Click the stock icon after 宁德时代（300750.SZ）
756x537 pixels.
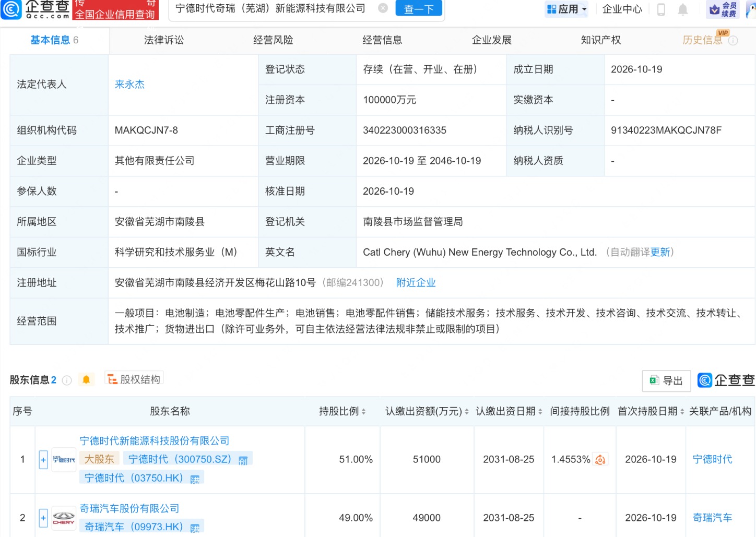click(243, 460)
